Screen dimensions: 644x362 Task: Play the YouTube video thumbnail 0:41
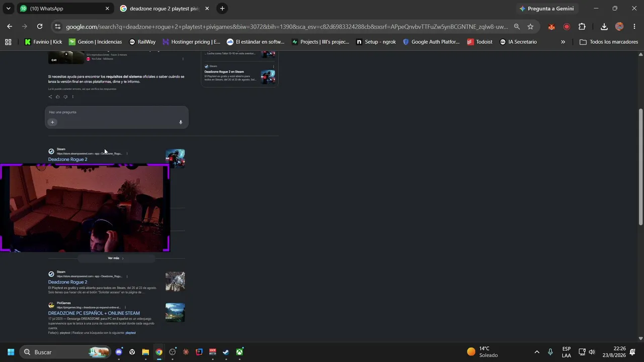click(x=66, y=57)
